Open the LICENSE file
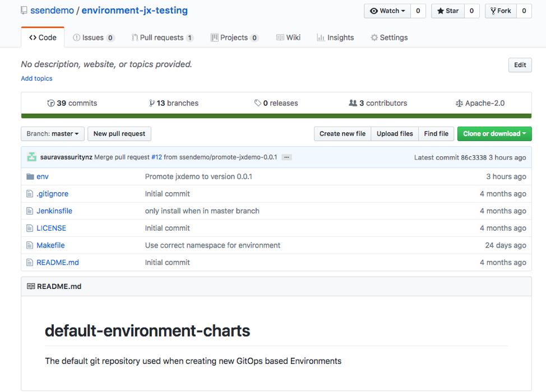Screen dimensions: 546x392 [x=51, y=228]
